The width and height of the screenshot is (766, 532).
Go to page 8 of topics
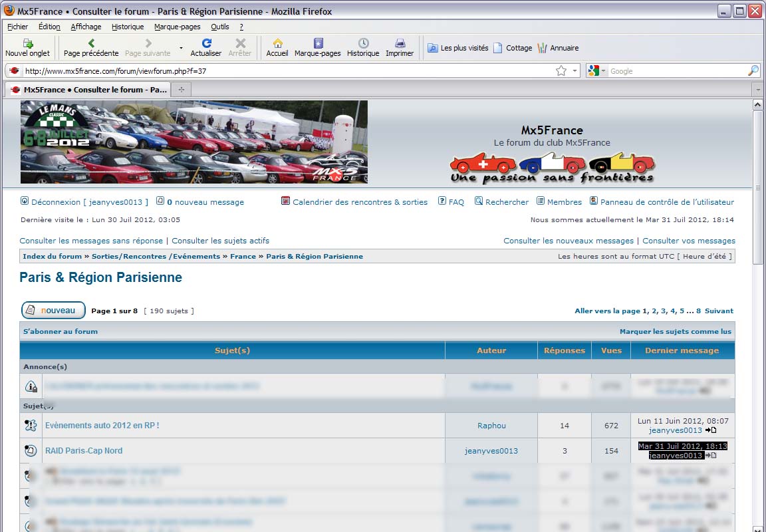click(699, 311)
